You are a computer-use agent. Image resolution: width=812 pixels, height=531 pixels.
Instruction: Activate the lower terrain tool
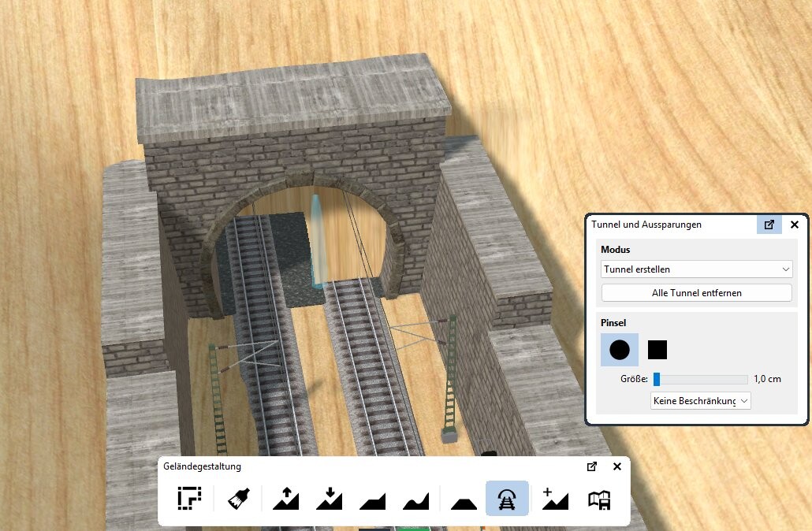pos(330,499)
